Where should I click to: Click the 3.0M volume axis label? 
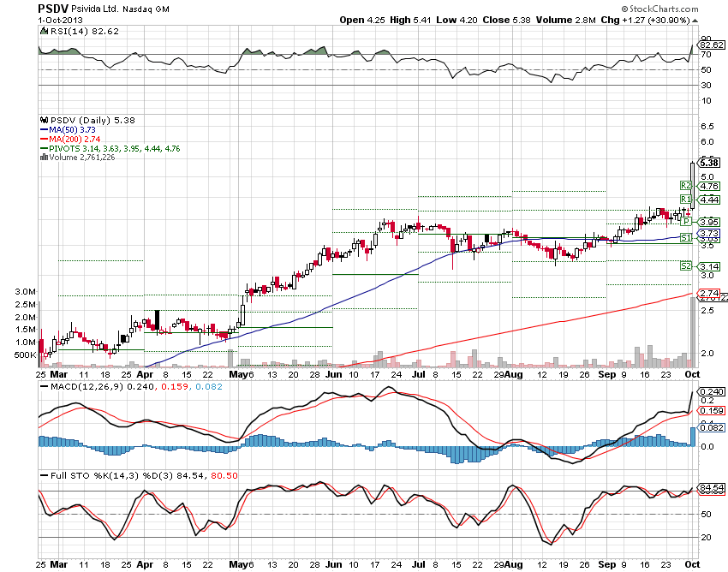pyautogui.click(x=26, y=292)
